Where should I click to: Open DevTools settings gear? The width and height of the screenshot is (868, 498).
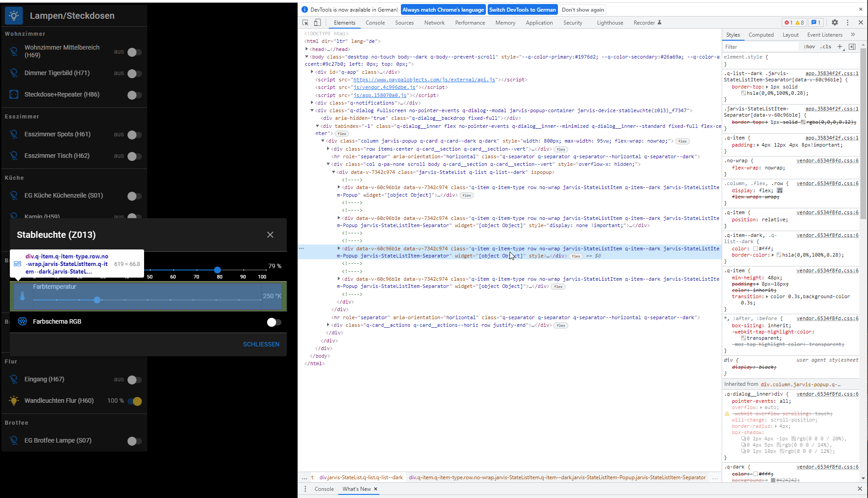[x=835, y=22]
